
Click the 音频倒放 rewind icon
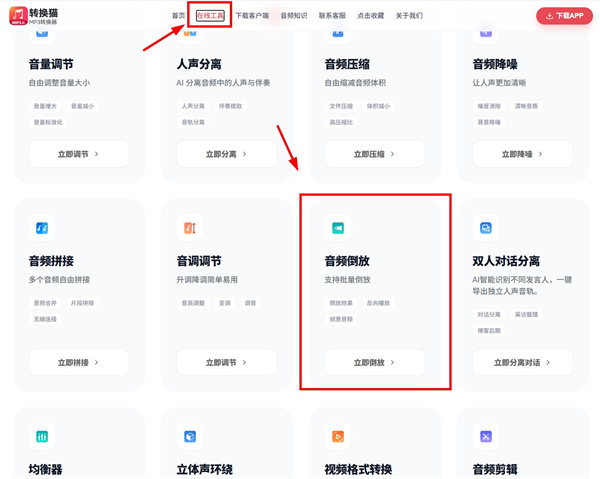tap(338, 228)
